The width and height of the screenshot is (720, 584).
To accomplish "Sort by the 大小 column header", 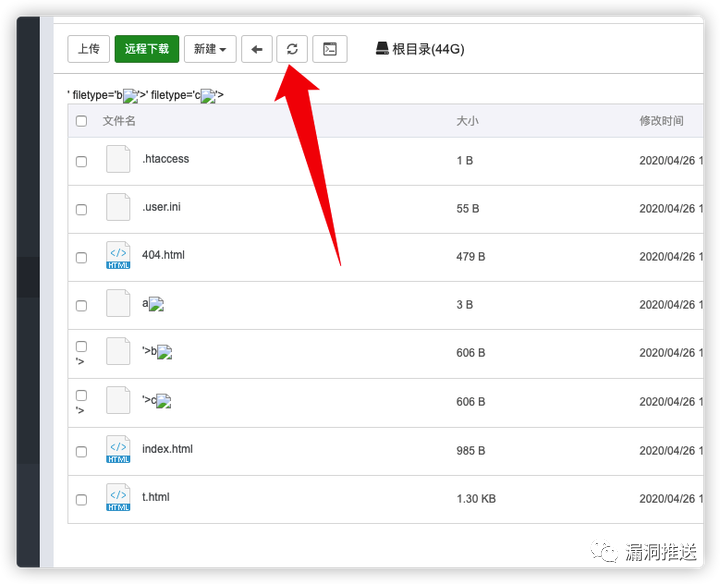I will pos(467,121).
